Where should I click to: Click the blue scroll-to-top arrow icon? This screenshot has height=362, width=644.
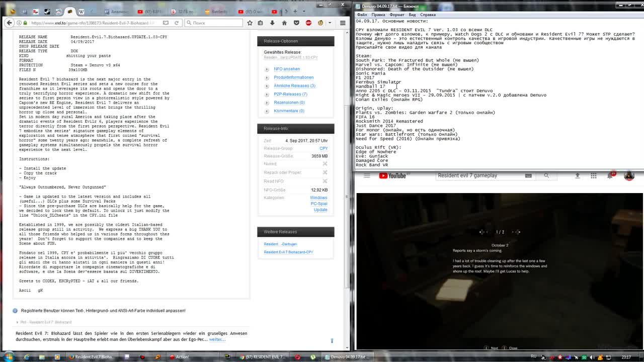(332, 340)
